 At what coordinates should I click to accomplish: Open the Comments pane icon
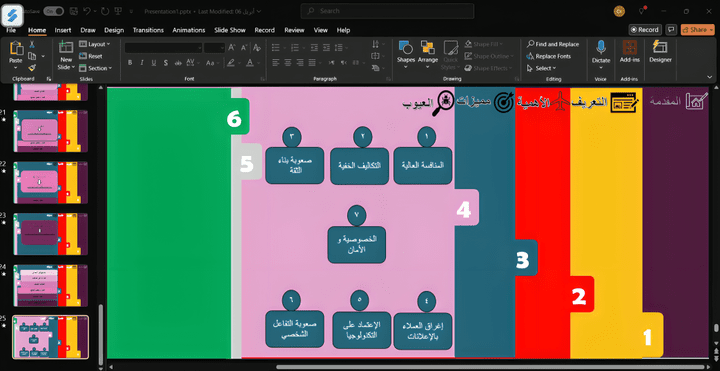click(671, 29)
